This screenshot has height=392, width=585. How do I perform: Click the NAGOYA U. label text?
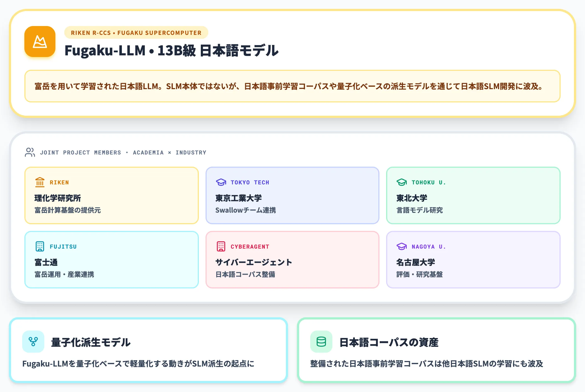click(x=429, y=247)
